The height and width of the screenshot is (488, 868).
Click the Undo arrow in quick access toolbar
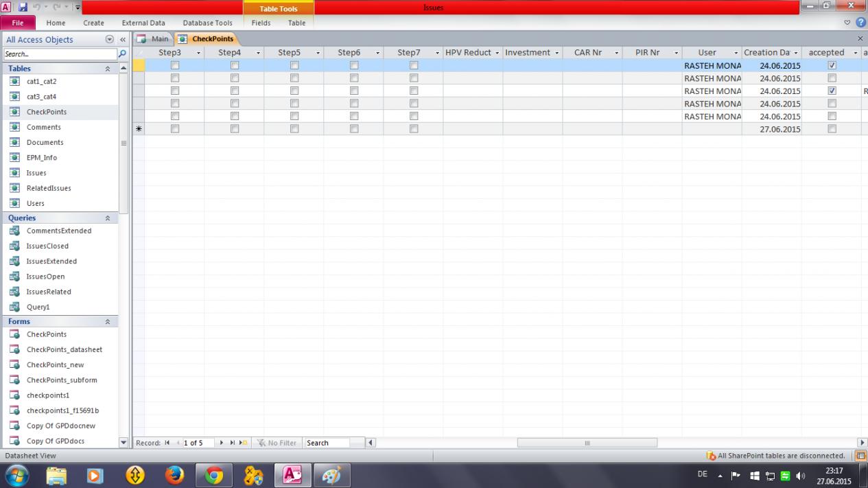click(x=38, y=8)
